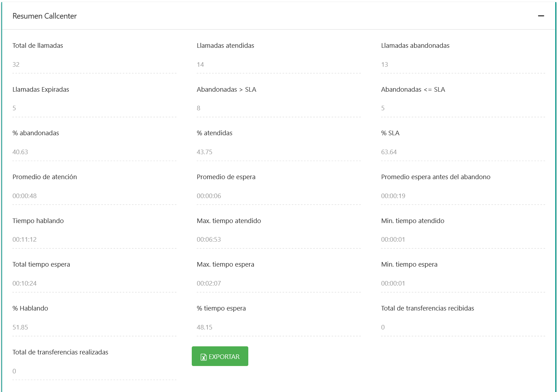Screen dimensions: 557x392
Task: Click the EXPORTAR button
Action: click(x=220, y=356)
